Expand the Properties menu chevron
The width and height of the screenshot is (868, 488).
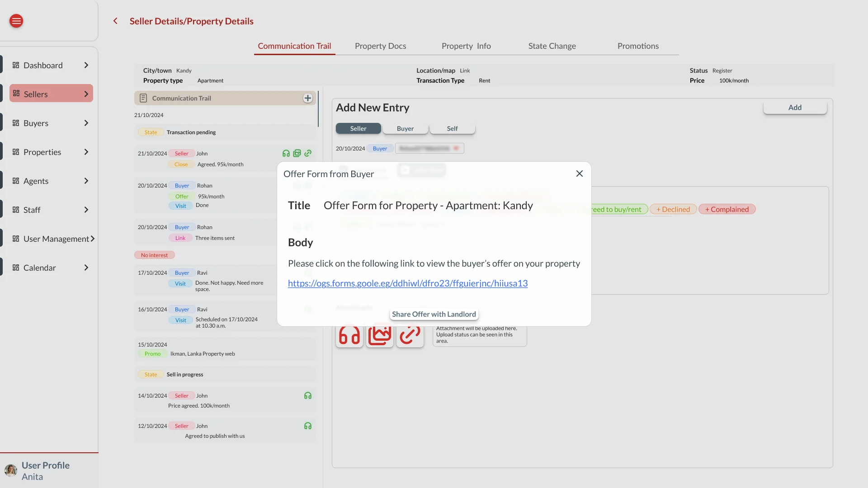86,152
